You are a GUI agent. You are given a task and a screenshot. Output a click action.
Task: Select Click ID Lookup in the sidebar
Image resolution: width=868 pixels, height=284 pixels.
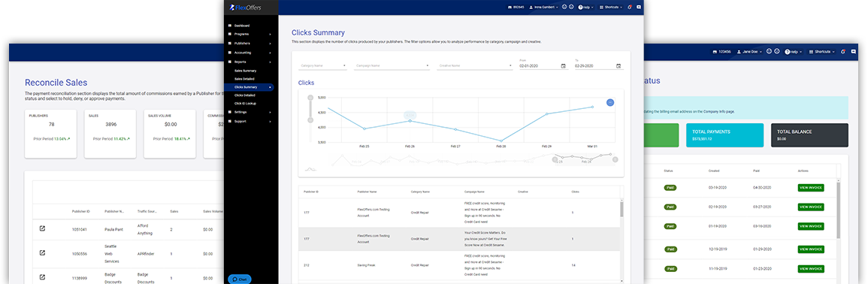(245, 104)
